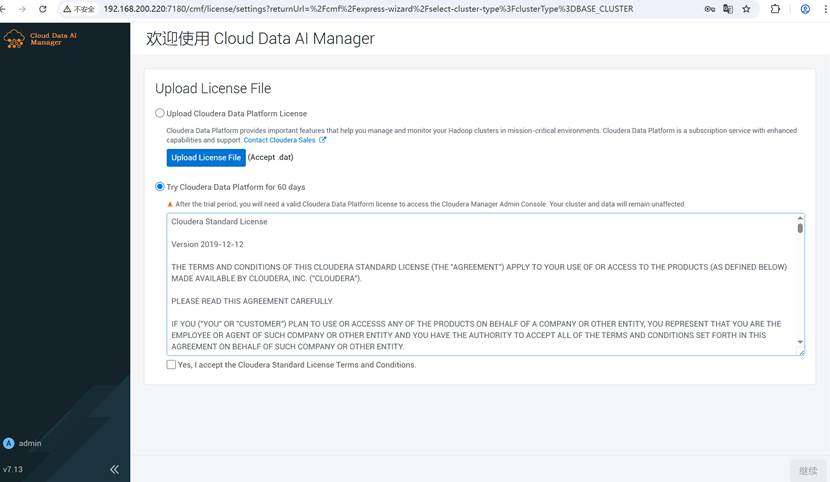This screenshot has height=482, width=830.
Task: Open the page translate icon
Action: tap(728, 9)
